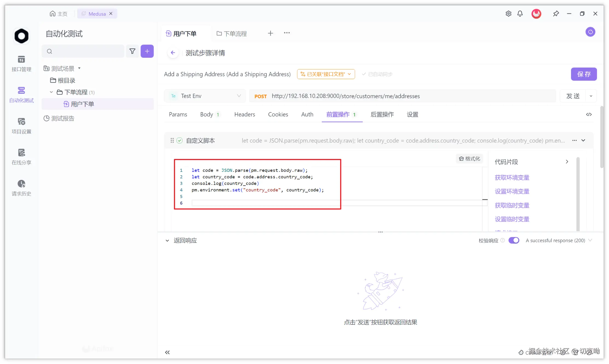Collapse the 下单流程 folder in the tree
609x364 pixels.
51,92
